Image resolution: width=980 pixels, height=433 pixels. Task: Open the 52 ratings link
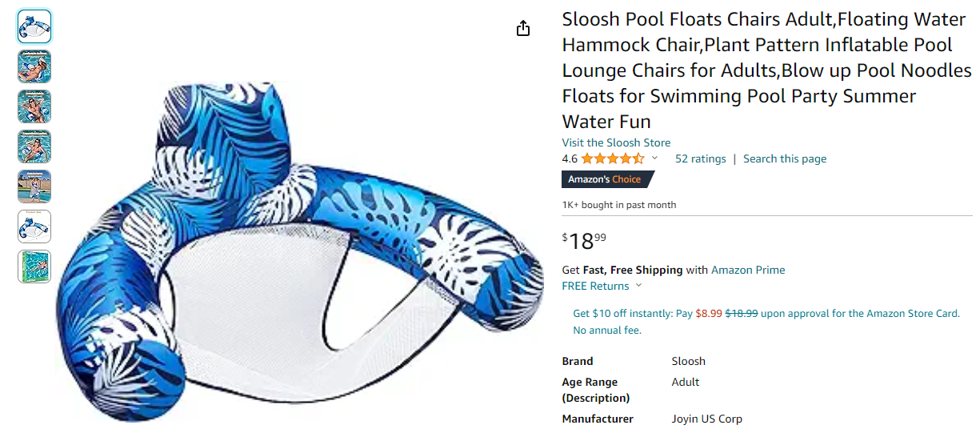tap(700, 158)
